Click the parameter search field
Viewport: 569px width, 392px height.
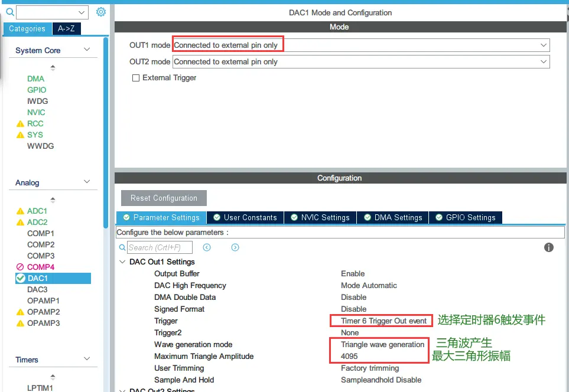coord(158,247)
